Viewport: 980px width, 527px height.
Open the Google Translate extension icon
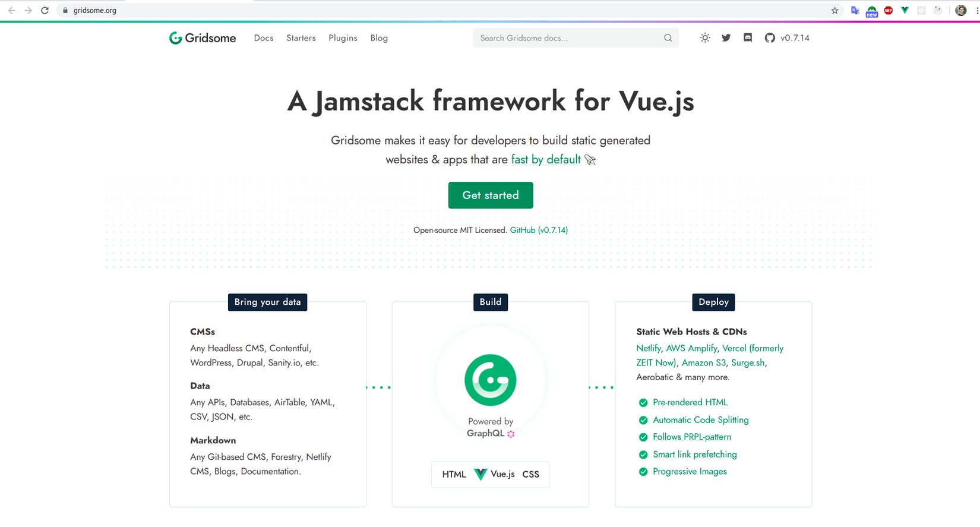point(855,11)
